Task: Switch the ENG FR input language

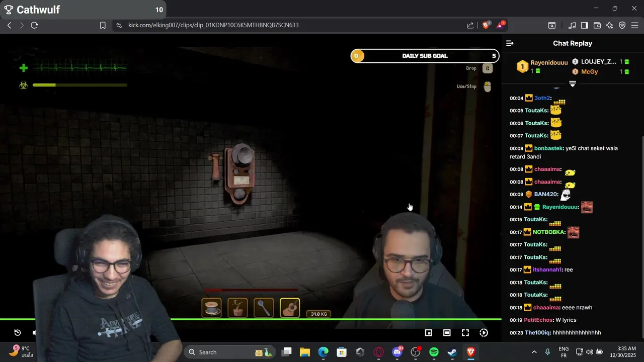Action: [564, 352]
